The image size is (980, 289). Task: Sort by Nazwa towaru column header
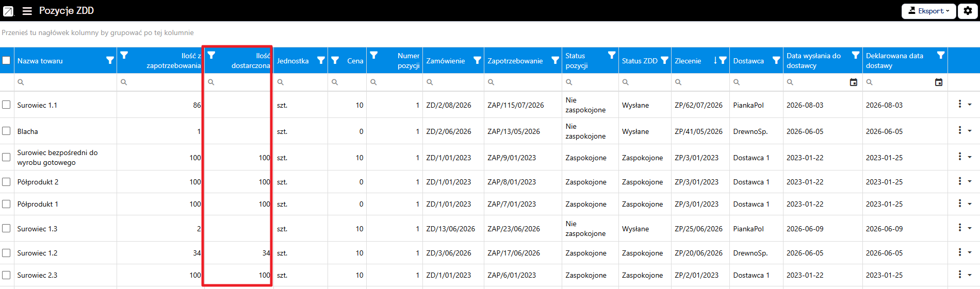point(40,61)
